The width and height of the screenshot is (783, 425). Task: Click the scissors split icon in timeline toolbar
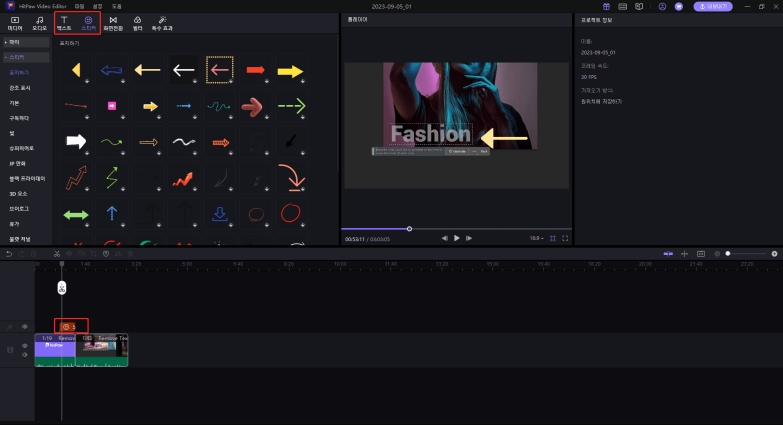coord(57,254)
